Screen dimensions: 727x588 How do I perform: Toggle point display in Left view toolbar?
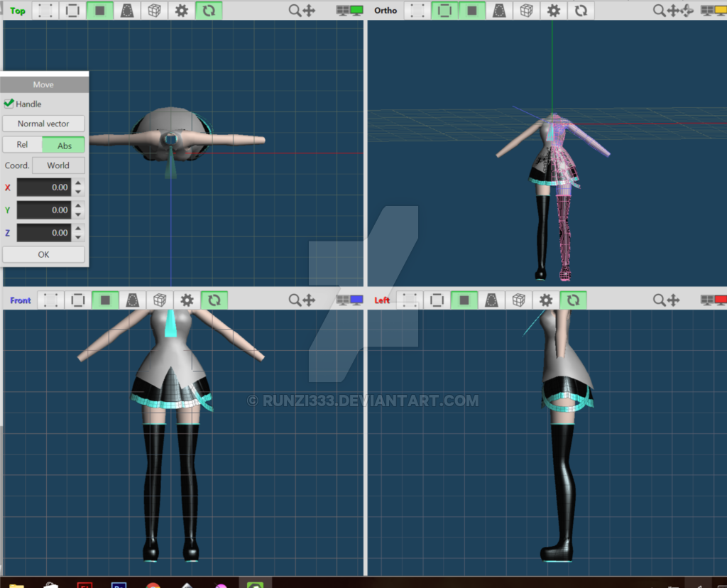[410, 300]
